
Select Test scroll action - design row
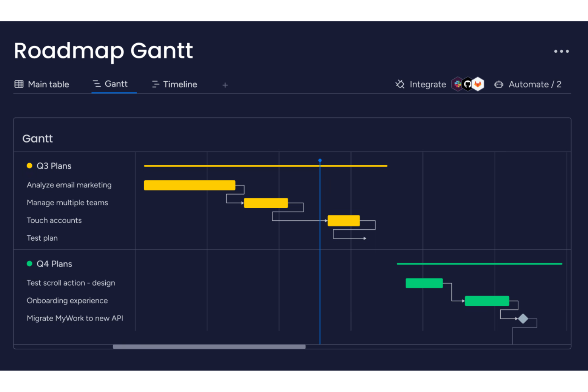pos(71,283)
